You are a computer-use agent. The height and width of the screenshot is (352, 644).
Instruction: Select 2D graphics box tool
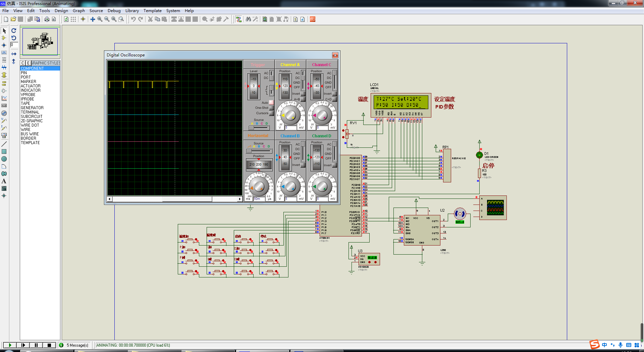[x=4, y=151]
